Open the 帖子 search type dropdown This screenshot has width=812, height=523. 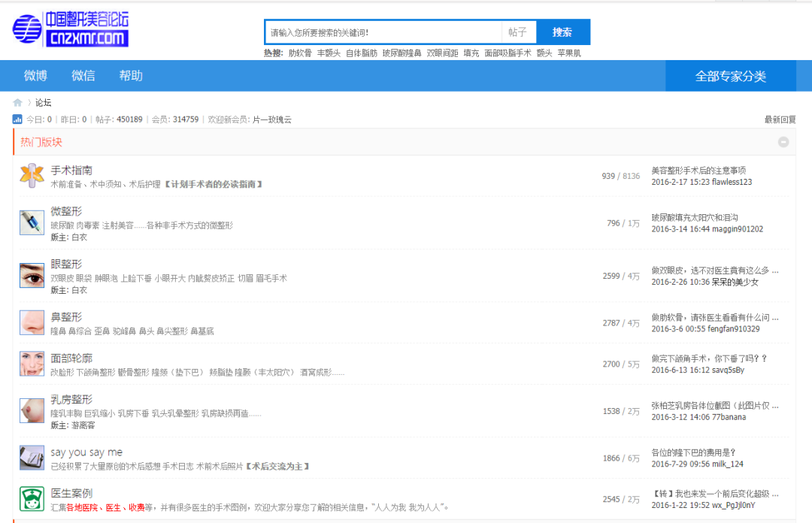[518, 32]
